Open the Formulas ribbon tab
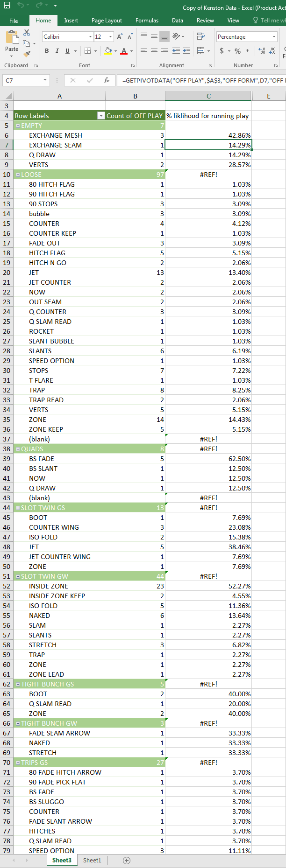 147,21
